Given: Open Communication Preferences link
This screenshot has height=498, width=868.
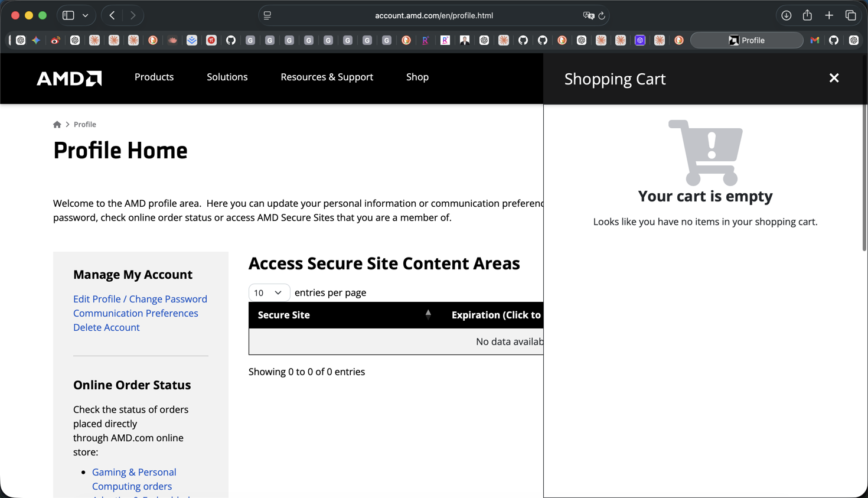Looking at the screenshot, I should tap(136, 313).
